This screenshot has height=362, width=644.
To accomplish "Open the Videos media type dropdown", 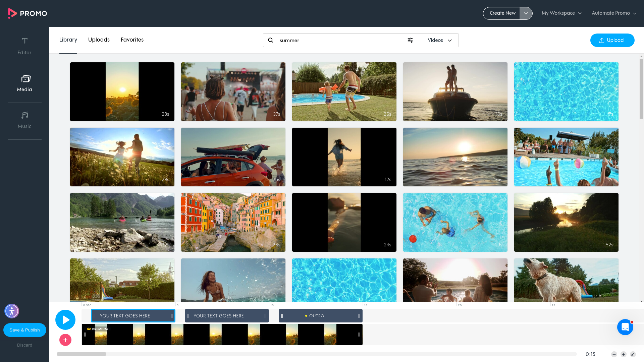I will (x=440, y=40).
